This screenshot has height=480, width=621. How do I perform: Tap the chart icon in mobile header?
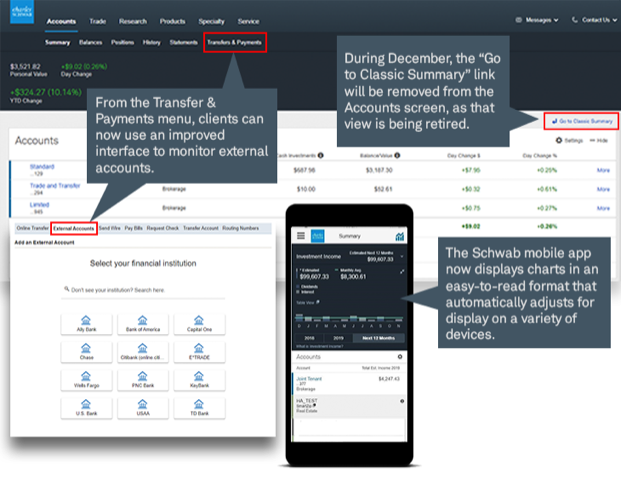[400, 236]
